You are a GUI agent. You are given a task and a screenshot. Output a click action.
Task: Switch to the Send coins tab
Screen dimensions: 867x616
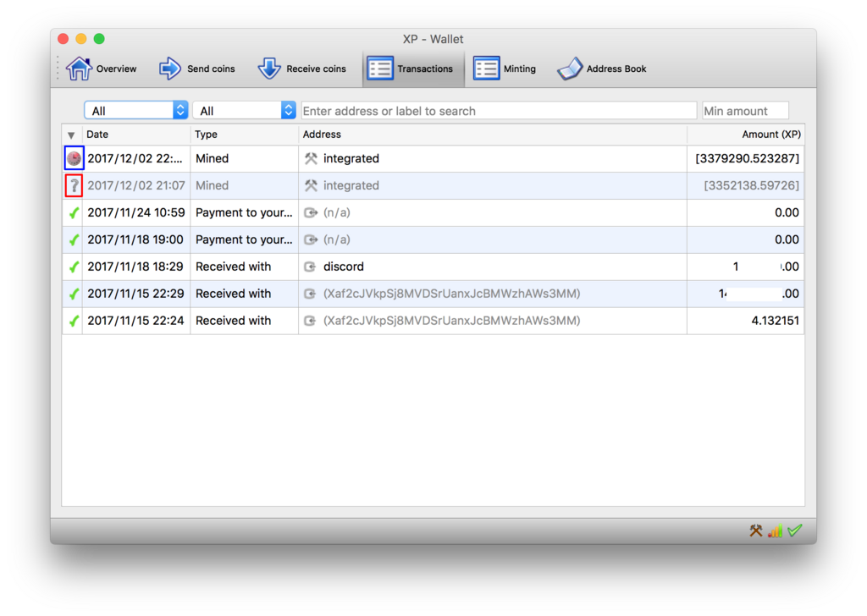[196, 69]
